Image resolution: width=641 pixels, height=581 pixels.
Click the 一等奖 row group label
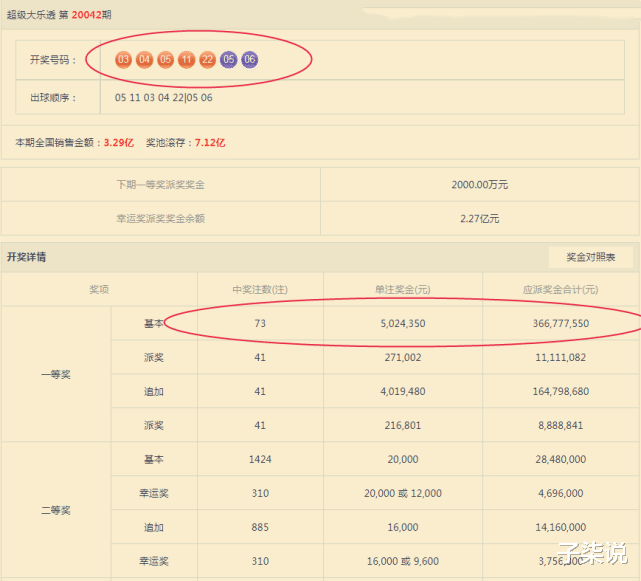point(56,374)
